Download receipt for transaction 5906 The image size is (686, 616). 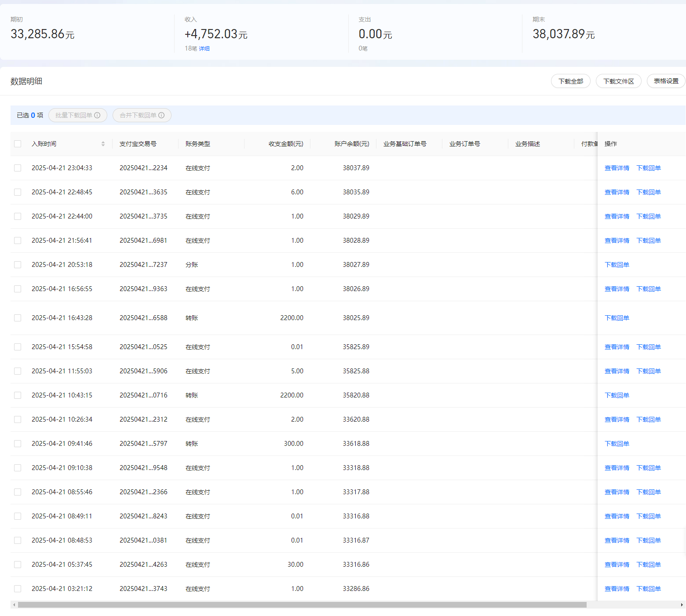point(649,371)
